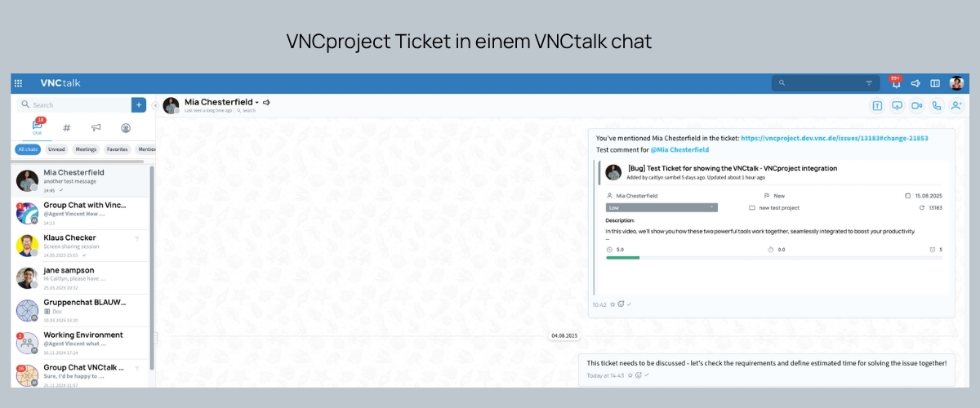Share screen via the screen-share icon
Image resolution: width=980 pixels, height=408 pixels.
tap(897, 105)
